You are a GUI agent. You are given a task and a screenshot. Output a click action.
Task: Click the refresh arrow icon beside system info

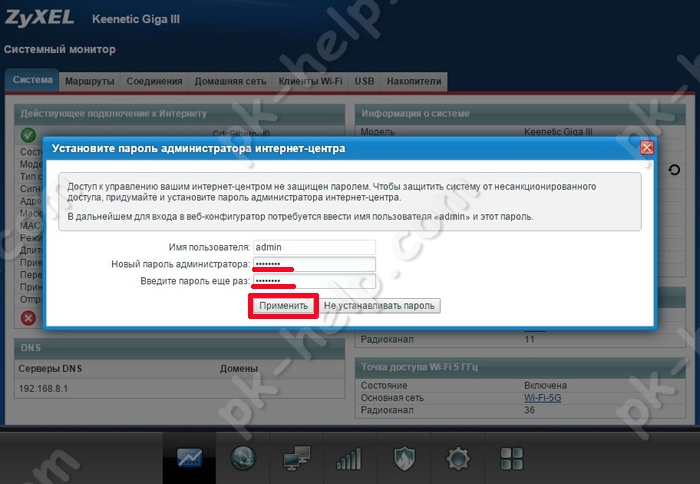click(674, 170)
